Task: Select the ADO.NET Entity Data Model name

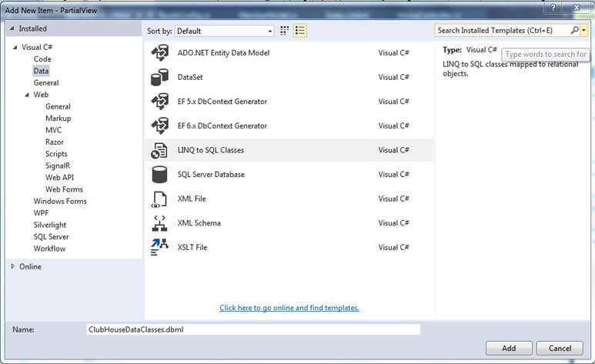Action: pos(223,53)
